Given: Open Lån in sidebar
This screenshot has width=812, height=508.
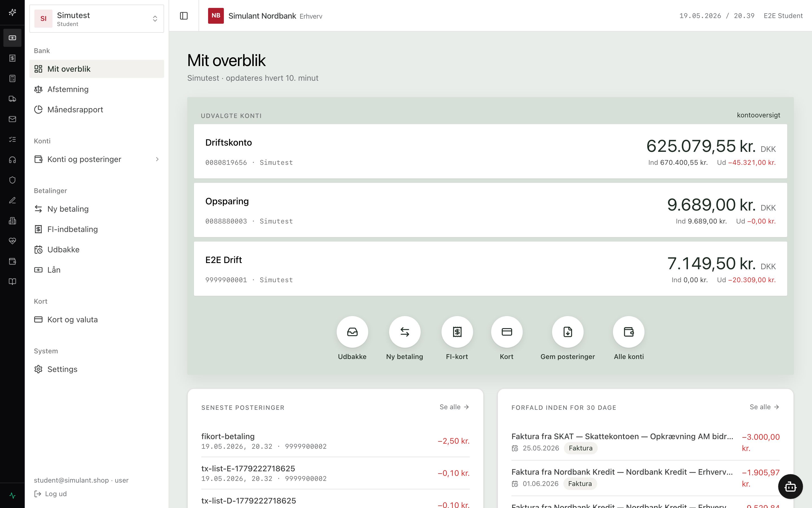Looking at the screenshot, I should tap(97, 270).
